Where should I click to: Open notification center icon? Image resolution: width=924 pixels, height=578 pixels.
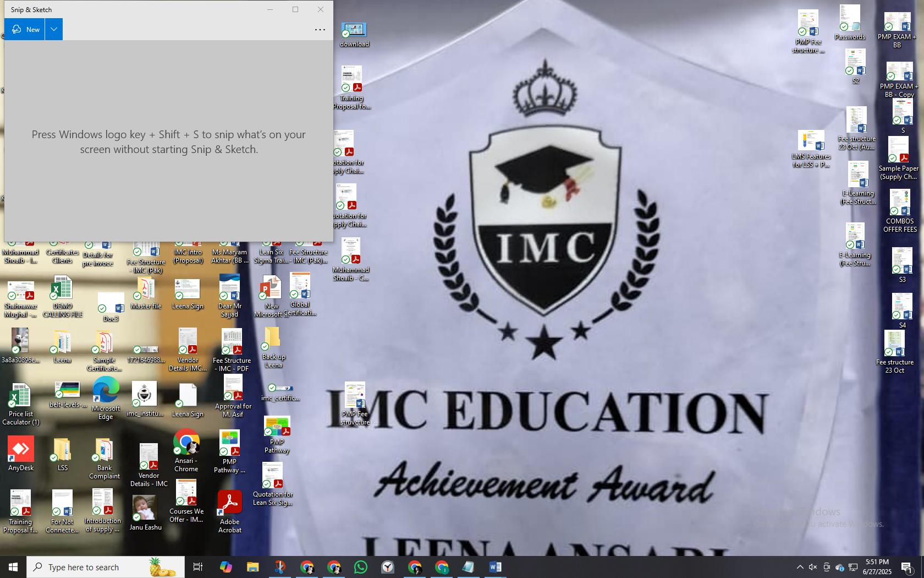(x=908, y=568)
